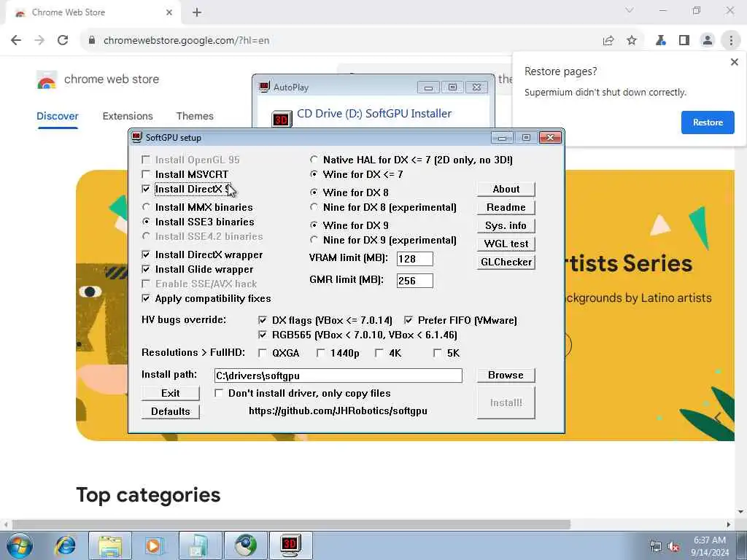The width and height of the screenshot is (747, 560).
Task: Select Nine for DX 9 (experimental)
Action: coord(314,240)
